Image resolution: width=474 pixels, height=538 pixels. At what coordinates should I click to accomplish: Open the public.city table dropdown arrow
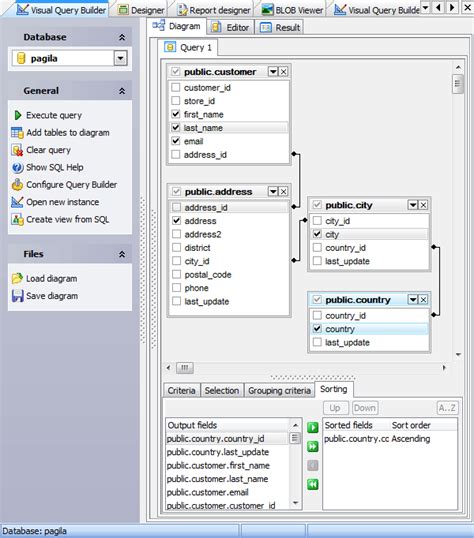pos(413,205)
